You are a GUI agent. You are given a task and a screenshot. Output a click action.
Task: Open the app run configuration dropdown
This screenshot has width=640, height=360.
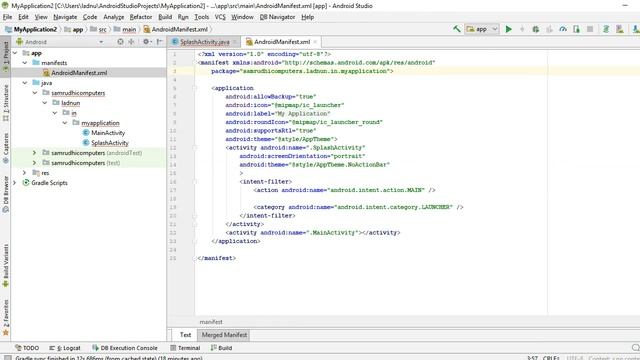(x=482, y=29)
